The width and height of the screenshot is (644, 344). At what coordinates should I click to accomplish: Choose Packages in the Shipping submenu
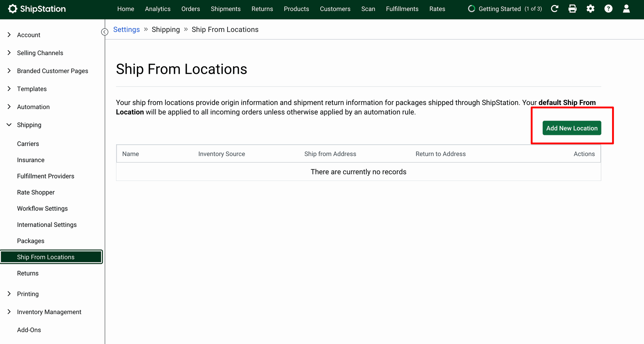click(x=31, y=241)
